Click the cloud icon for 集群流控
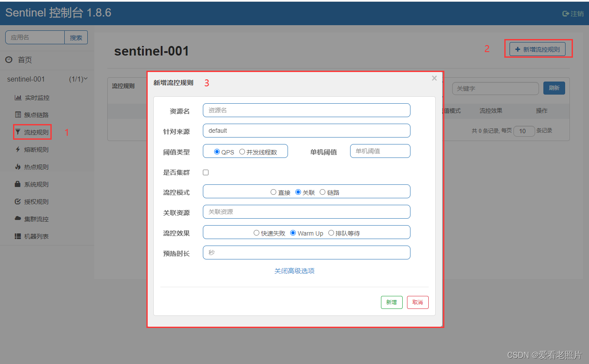The image size is (589, 364). (x=18, y=219)
